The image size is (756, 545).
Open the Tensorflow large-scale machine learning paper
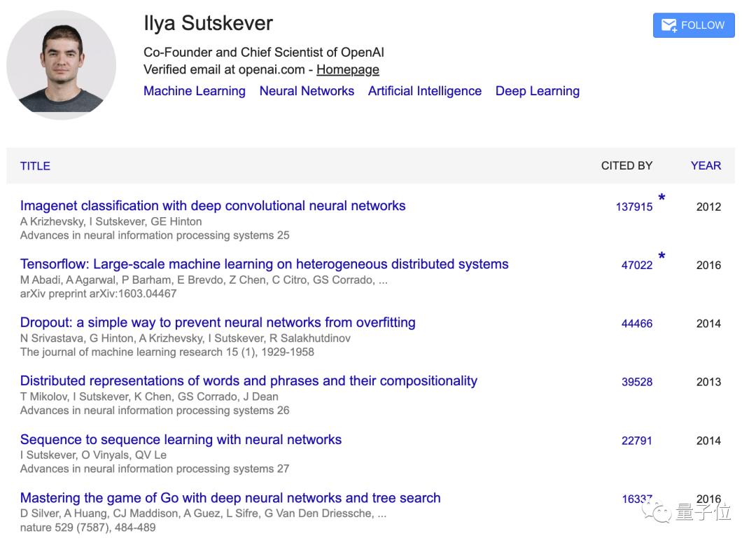264,264
